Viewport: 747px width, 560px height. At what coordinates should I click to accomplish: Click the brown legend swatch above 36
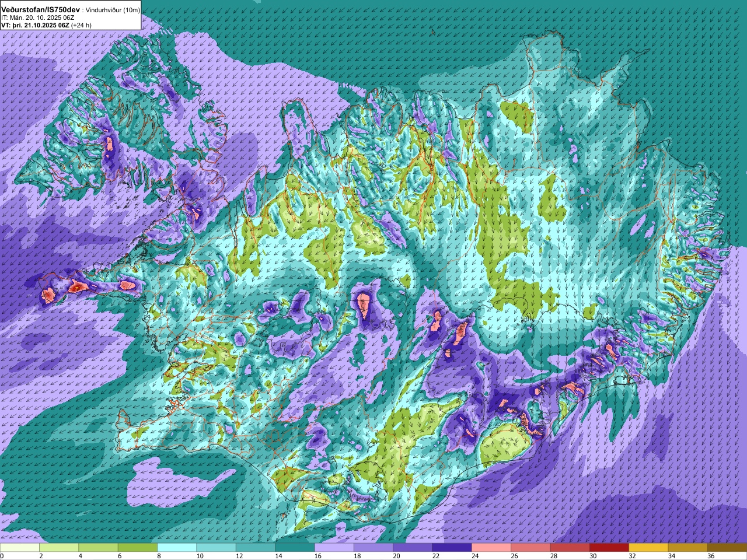[x=727, y=548]
